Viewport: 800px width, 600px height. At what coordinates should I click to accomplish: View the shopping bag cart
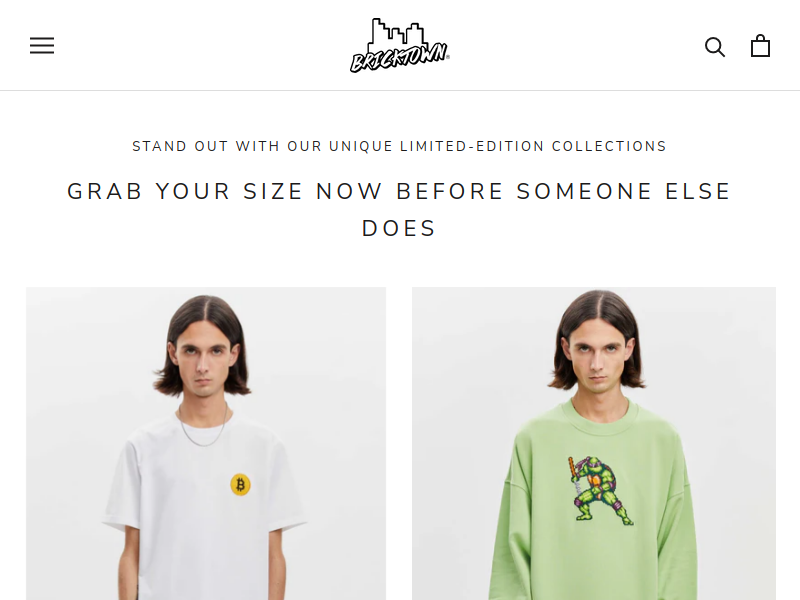click(760, 45)
